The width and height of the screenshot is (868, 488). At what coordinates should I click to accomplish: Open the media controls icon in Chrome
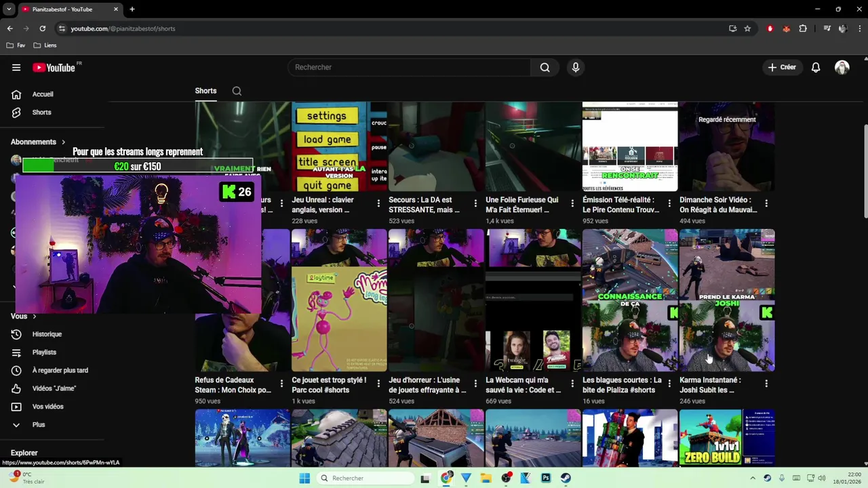click(827, 28)
